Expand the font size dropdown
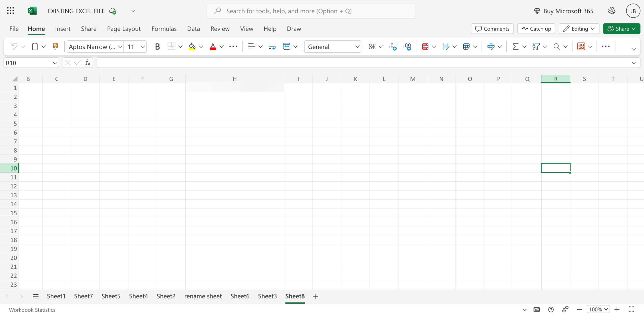This screenshot has width=644, height=314. (x=143, y=47)
